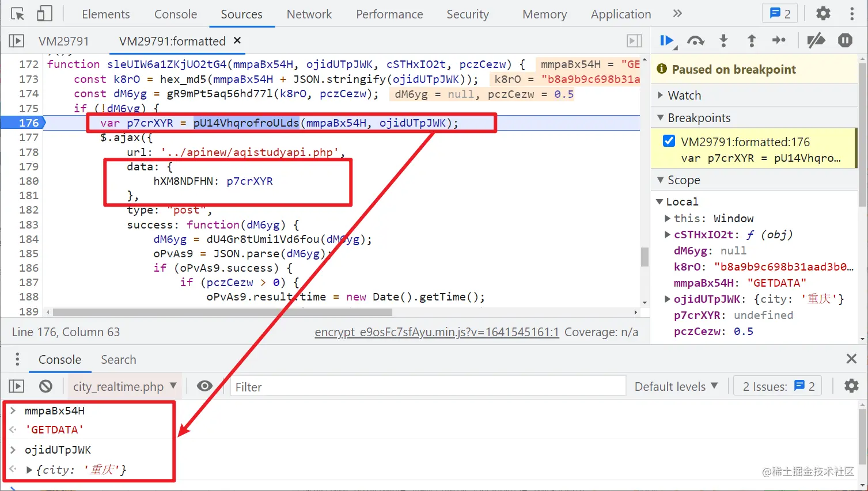This screenshot has width=868, height=491.
Task: Open the Performance tab
Action: (389, 14)
